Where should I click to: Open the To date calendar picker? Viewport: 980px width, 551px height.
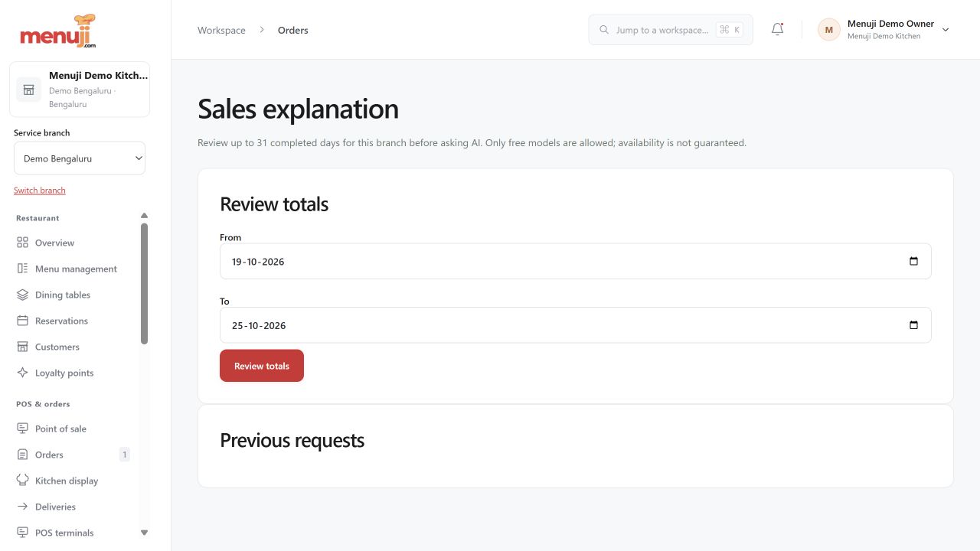913,325
